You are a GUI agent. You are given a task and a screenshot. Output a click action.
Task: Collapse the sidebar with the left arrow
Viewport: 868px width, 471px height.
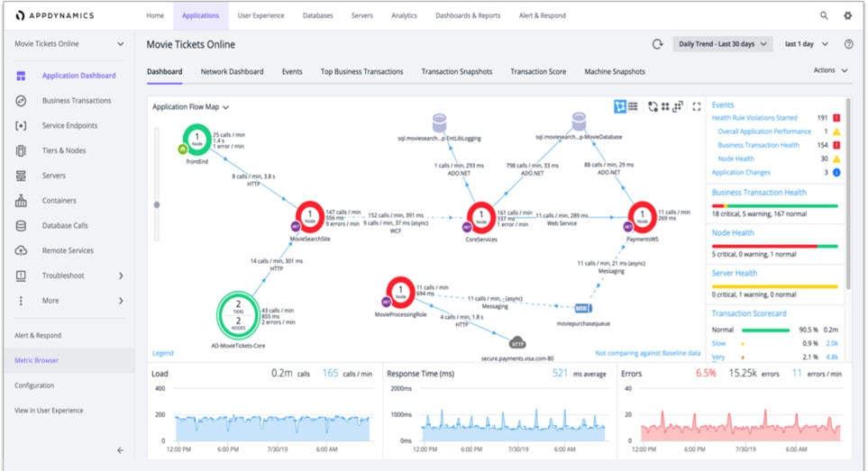coord(120,450)
